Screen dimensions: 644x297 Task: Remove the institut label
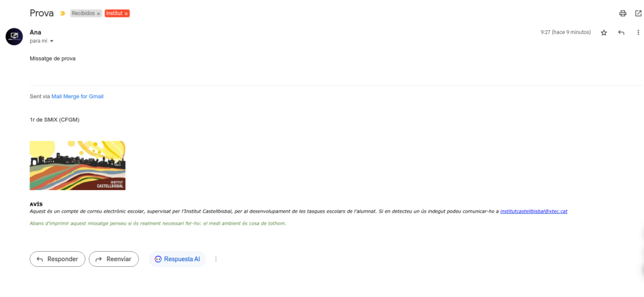pos(126,14)
